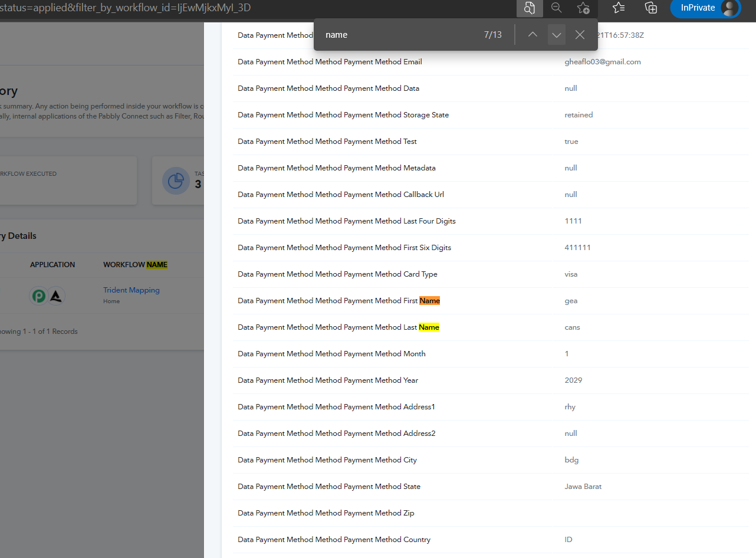Click the Payment Method Last Name label
Image resolution: width=756 pixels, height=558 pixels.
click(338, 327)
